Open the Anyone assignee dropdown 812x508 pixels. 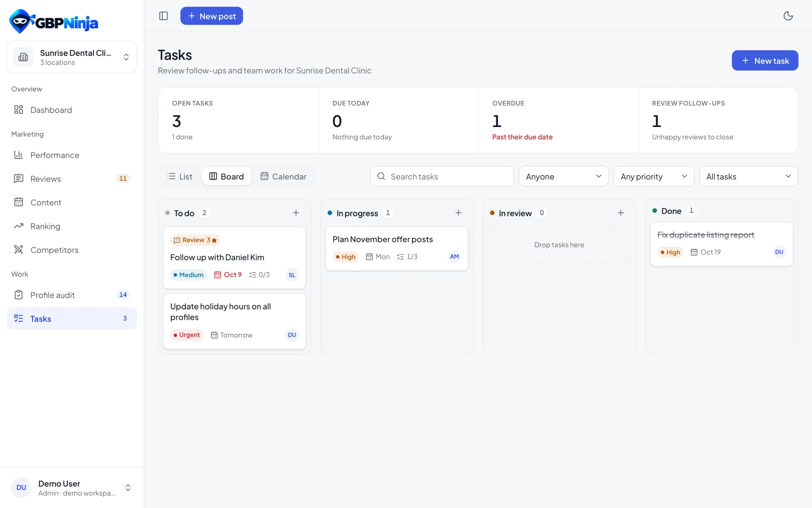click(x=563, y=177)
